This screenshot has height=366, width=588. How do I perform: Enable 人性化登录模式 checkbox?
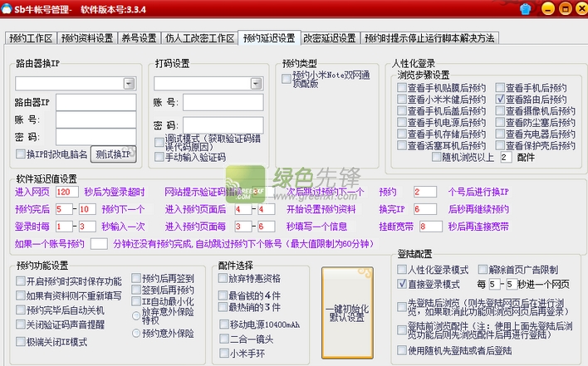(x=402, y=270)
